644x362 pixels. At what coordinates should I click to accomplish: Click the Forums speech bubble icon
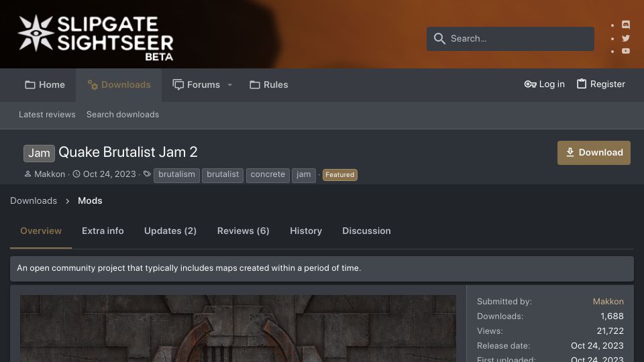[178, 84]
